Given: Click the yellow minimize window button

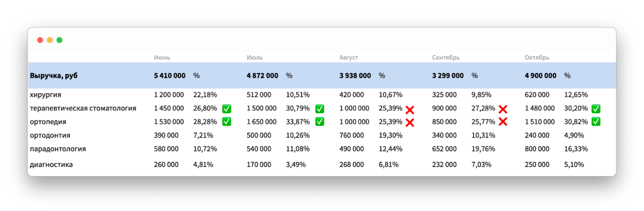Looking at the screenshot, I should pyautogui.click(x=50, y=40).
